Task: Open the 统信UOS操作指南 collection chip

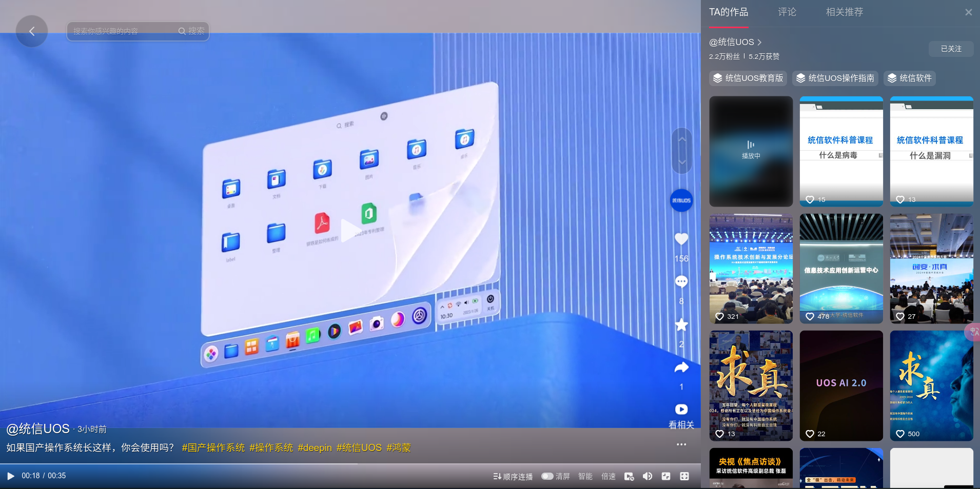Action: 835,78
